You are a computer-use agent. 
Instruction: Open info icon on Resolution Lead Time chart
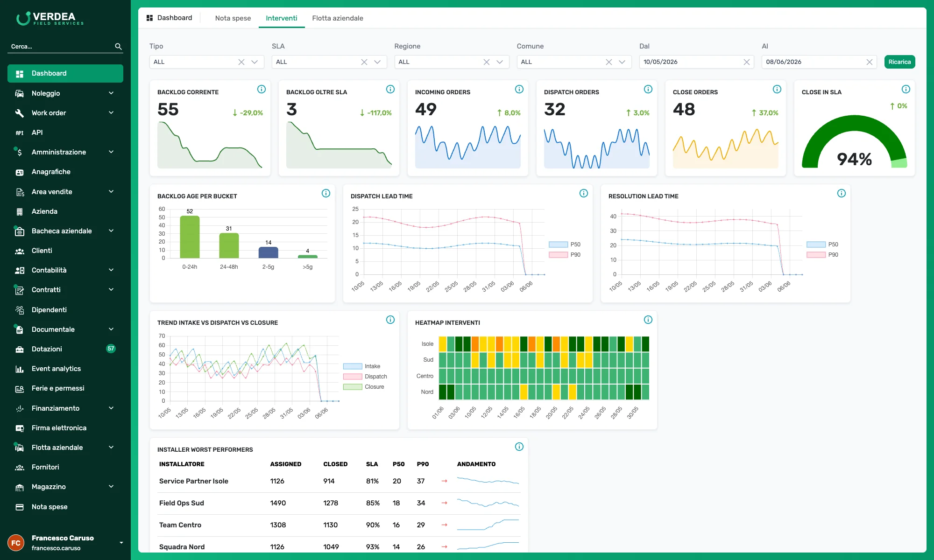click(x=842, y=193)
